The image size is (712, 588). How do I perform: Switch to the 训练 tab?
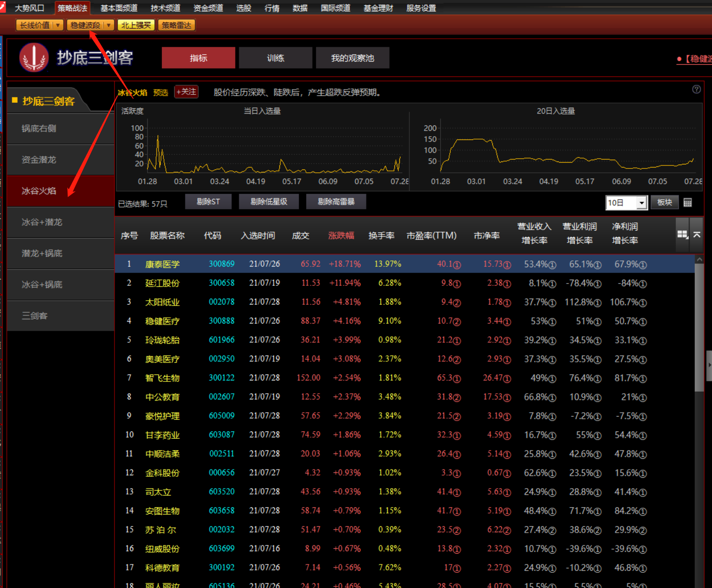(x=276, y=58)
